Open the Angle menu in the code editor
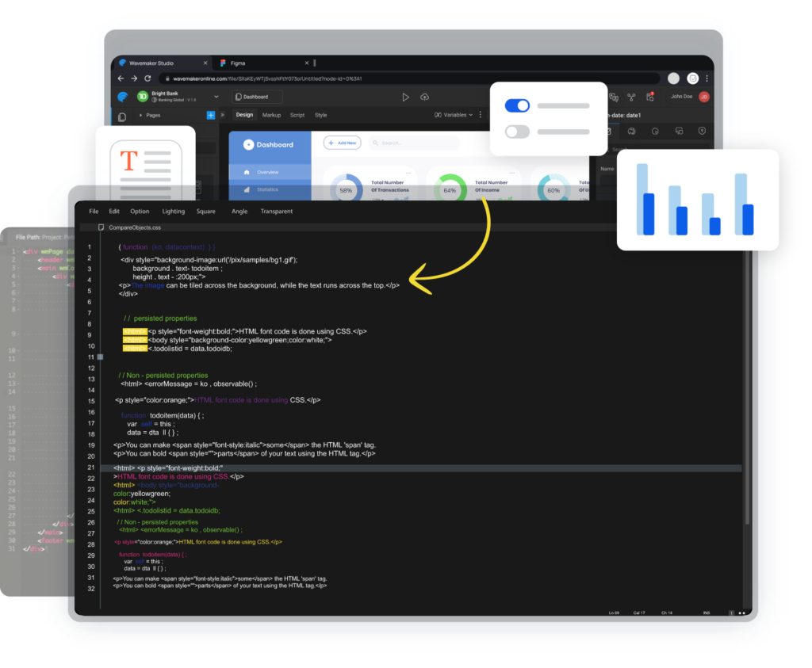Image resolution: width=812 pixels, height=668 pixels. pos(239,211)
